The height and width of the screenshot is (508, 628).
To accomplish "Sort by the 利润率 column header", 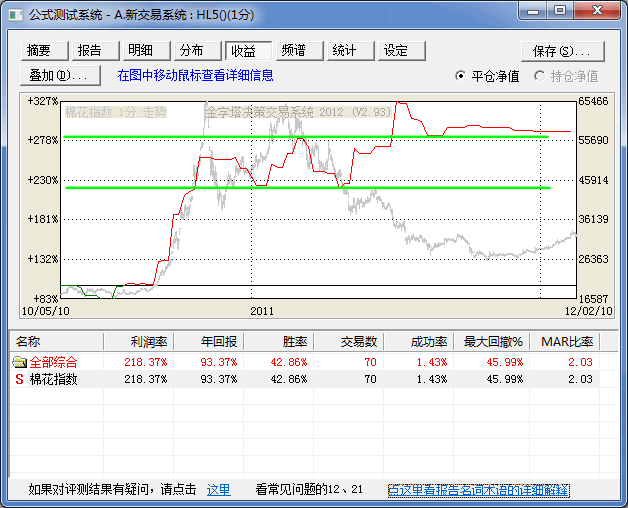I will click(139, 342).
